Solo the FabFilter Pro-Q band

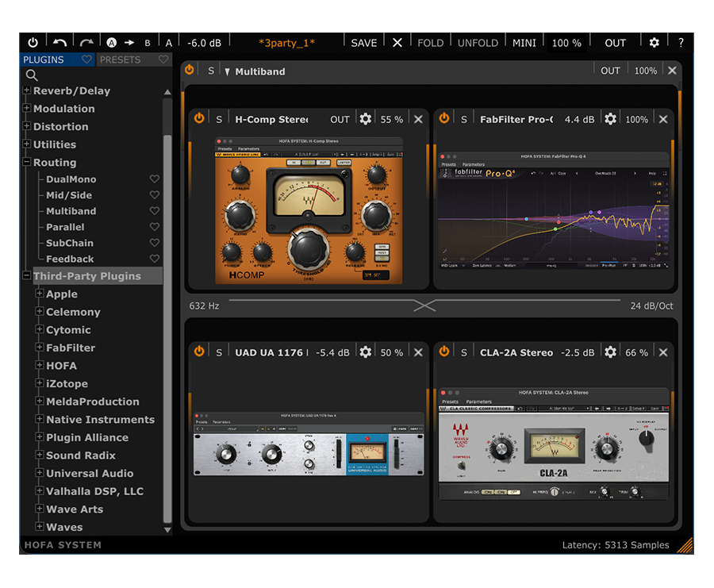pyautogui.click(x=464, y=119)
